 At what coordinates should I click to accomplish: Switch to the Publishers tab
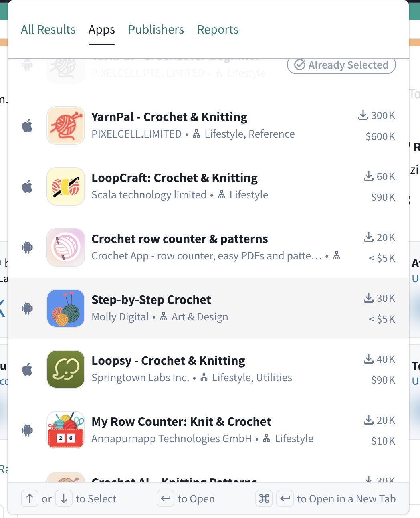click(x=156, y=29)
